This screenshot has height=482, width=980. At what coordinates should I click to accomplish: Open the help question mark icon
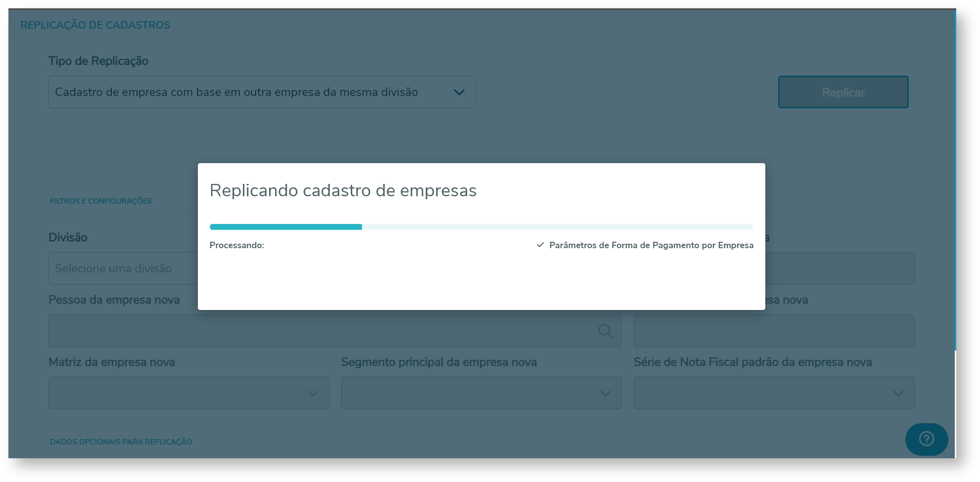click(926, 439)
